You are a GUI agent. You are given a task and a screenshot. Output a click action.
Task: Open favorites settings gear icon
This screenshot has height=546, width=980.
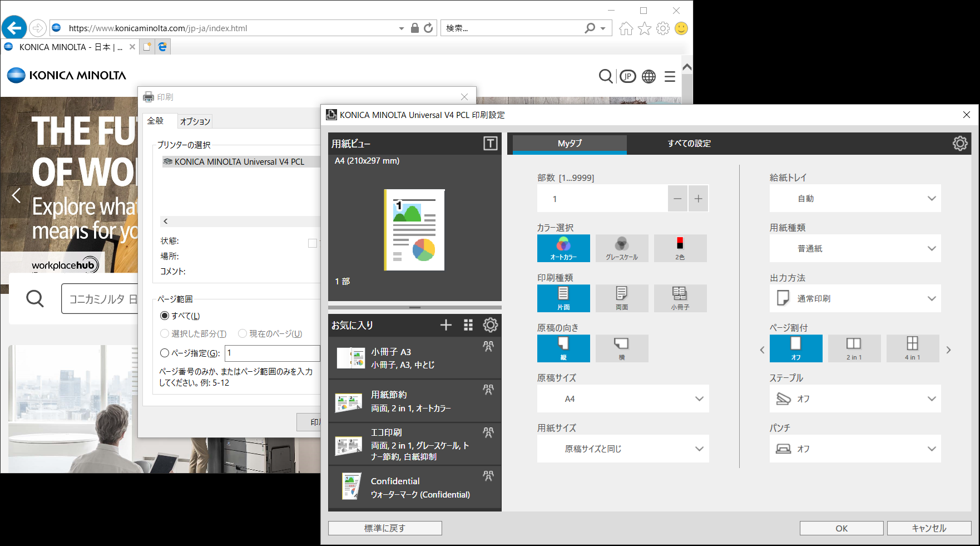491,325
